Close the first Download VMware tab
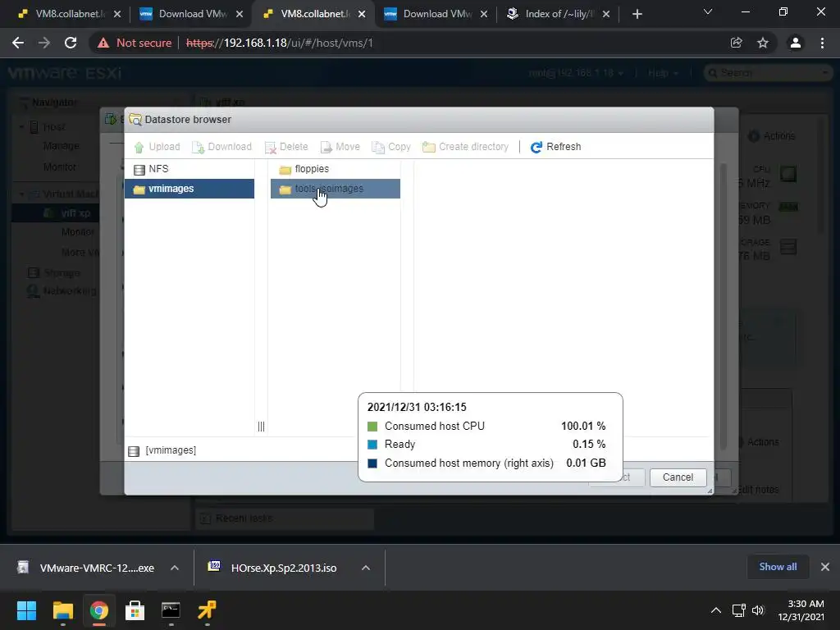 pyautogui.click(x=240, y=14)
